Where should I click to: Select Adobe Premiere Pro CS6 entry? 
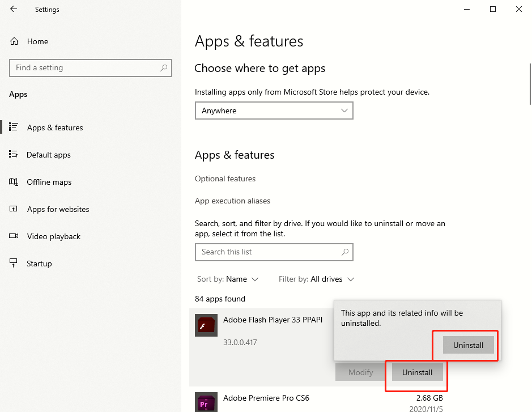pyautogui.click(x=266, y=398)
